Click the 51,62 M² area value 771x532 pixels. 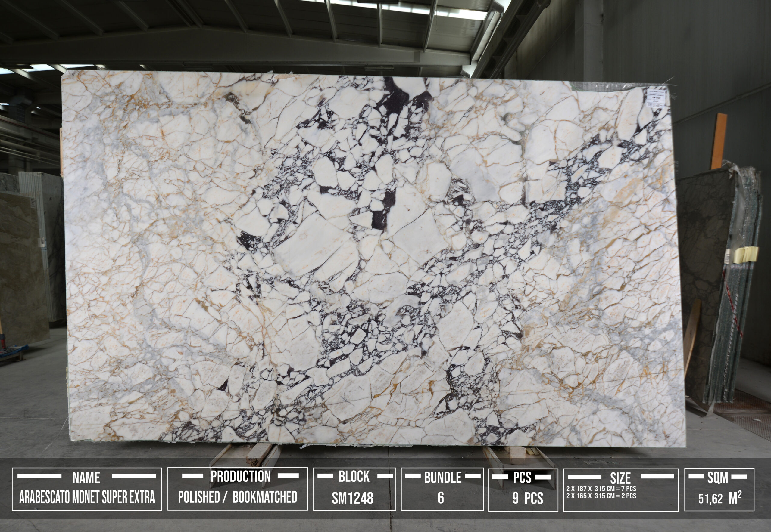[x=719, y=499]
